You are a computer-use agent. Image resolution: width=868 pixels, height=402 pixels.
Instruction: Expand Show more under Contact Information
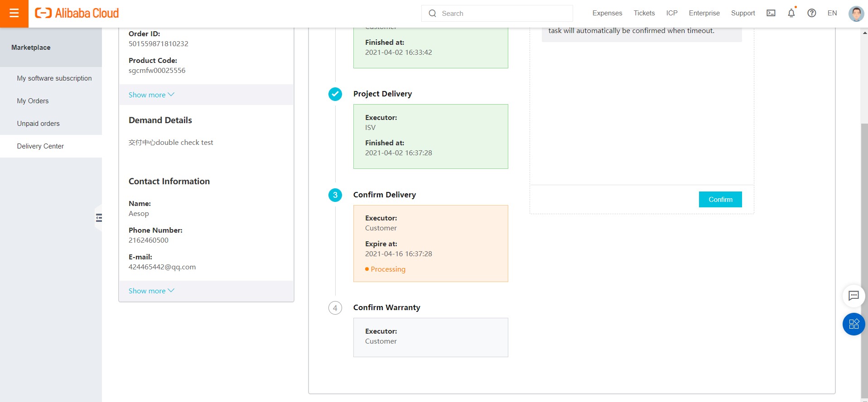(x=151, y=291)
